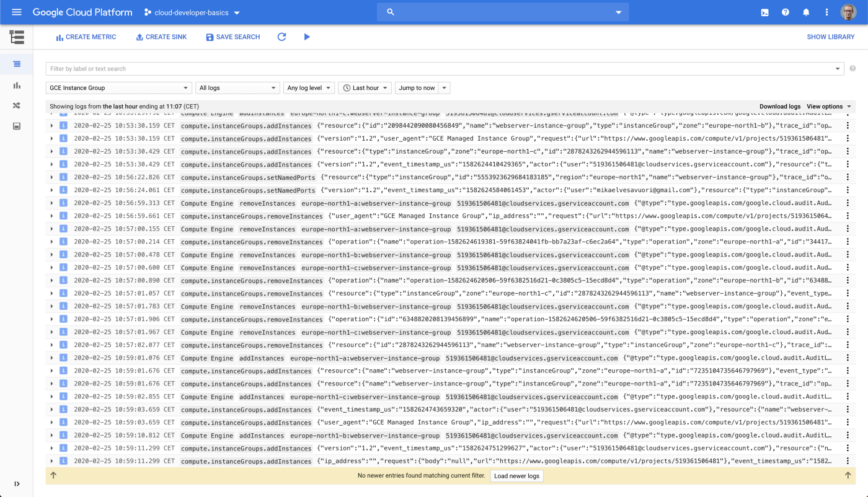Open Logs ingestion icon in sidebar

coord(17,126)
